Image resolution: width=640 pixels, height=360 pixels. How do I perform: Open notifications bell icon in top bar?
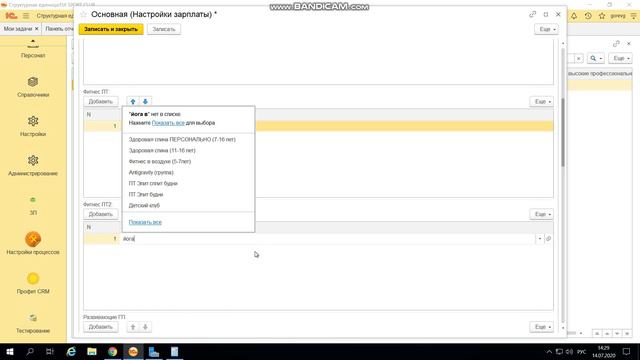pos(574,16)
